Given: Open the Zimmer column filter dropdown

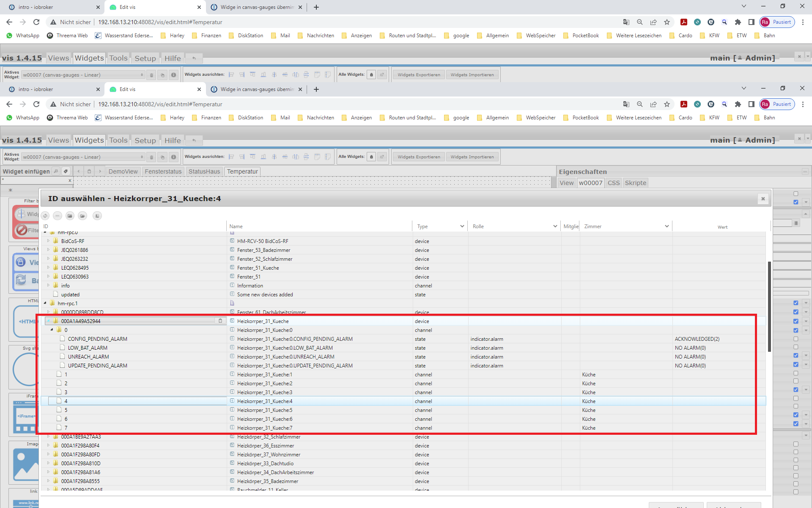Looking at the screenshot, I should [x=667, y=226].
